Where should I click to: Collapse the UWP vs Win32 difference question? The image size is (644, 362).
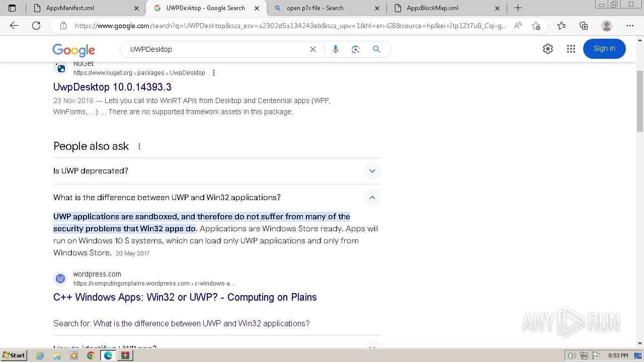[x=217, y=197]
